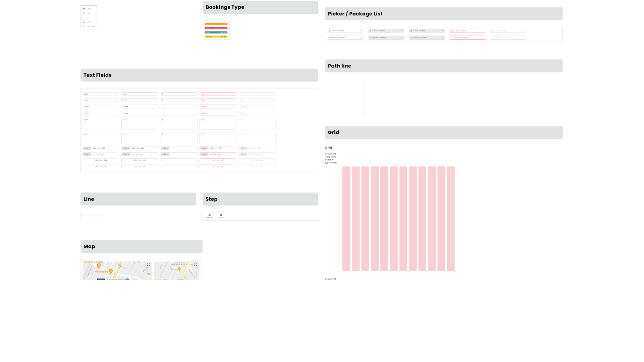Click the orange Payment Pending booking bar
Image resolution: width=644 pixels, height=362 pixels.
click(216, 24)
